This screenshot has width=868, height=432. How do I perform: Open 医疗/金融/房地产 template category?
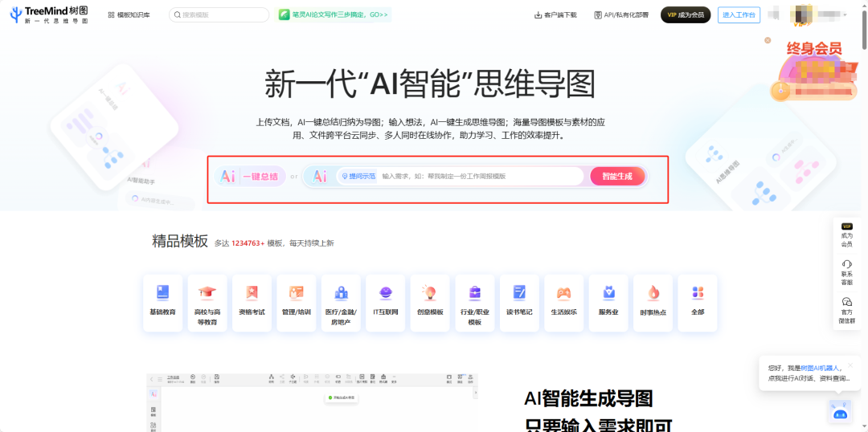pyautogui.click(x=341, y=303)
